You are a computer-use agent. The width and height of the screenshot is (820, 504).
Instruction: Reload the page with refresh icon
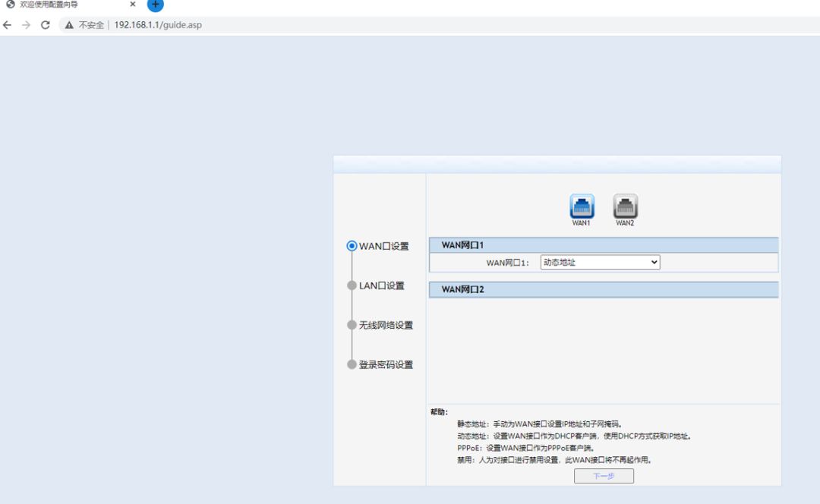click(x=46, y=24)
